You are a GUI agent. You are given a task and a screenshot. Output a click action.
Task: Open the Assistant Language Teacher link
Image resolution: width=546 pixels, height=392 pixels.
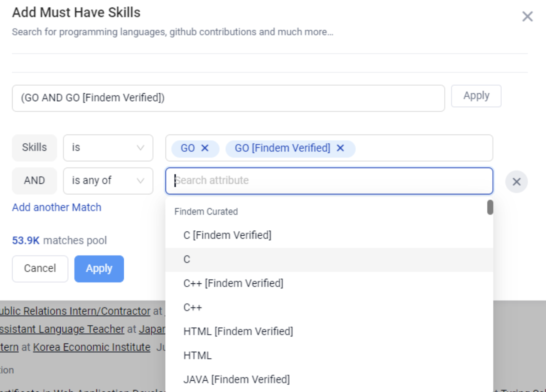[62, 329]
